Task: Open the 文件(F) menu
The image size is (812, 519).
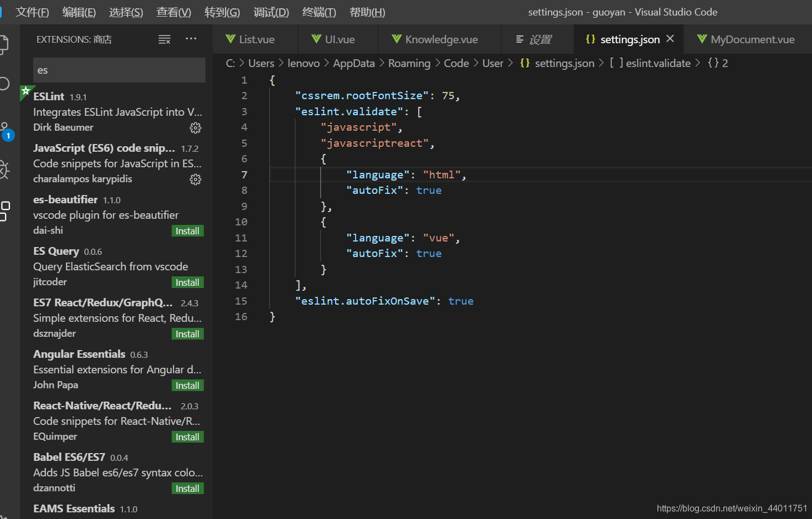Action: click(32, 12)
